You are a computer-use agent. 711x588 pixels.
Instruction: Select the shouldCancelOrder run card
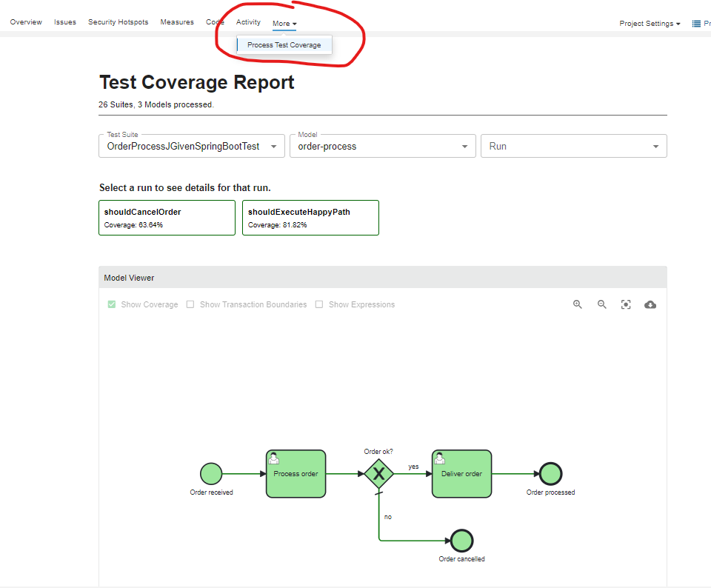click(166, 217)
